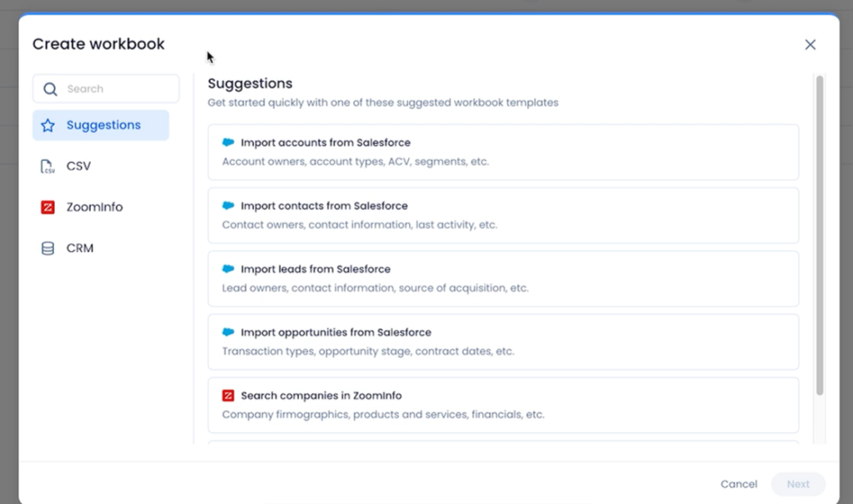This screenshot has height=504, width=853.
Task: Click the ZoomInfo icon beside Search companies
Action: point(228,396)
